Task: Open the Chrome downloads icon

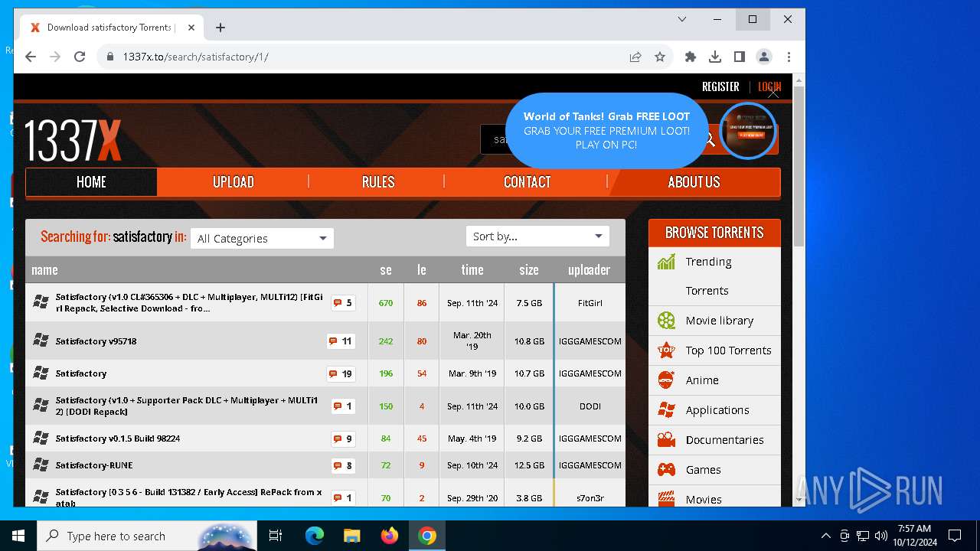Action: tap(715, 57)
